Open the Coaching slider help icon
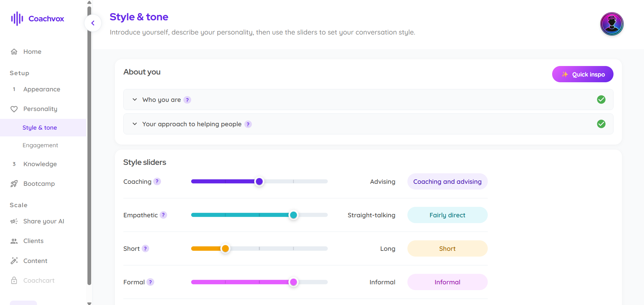The height and width of the screenshot is (305, 644). click(x=157, y=181)
